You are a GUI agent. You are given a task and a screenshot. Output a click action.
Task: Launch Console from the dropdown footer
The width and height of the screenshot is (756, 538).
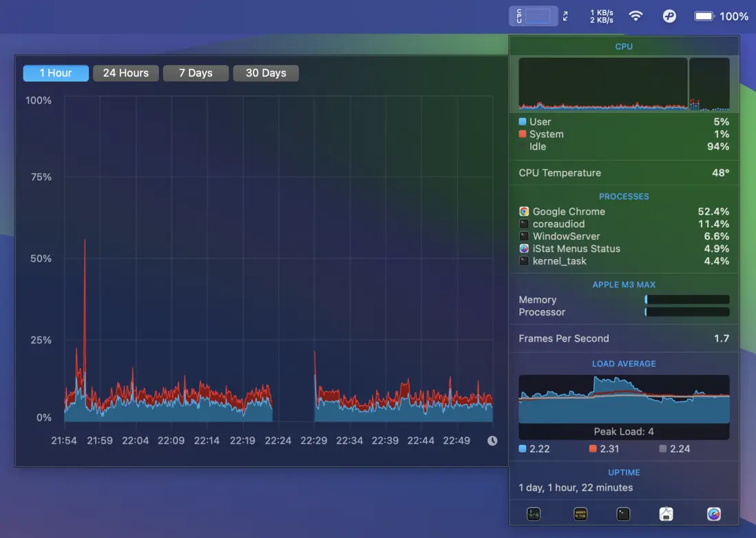pyautogui.click(x=580, y=514)
